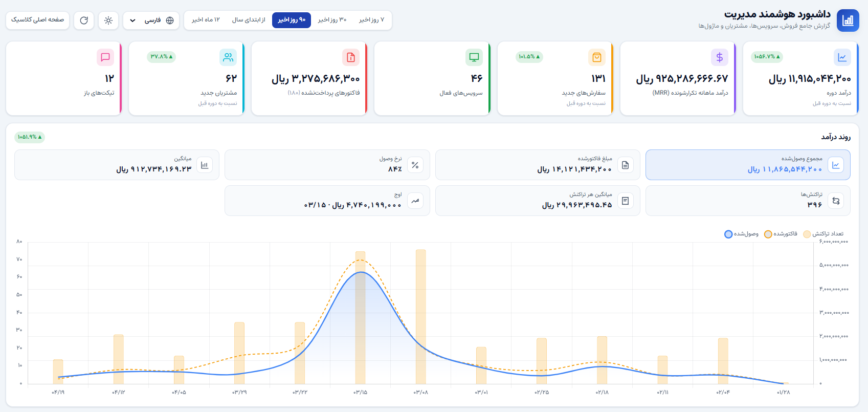Select the ۷ روز اخیر tab
The width and height of the screenshot is (868, 412).
[371, 20]
